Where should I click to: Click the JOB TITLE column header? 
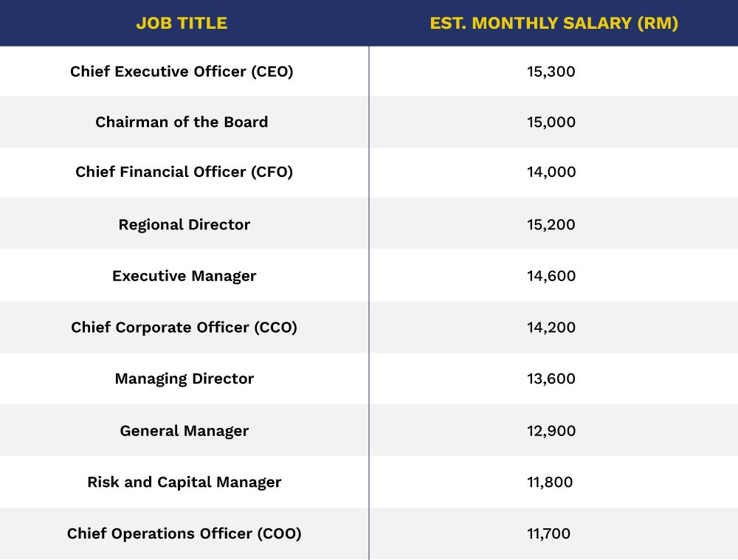(x=182, y=24)
